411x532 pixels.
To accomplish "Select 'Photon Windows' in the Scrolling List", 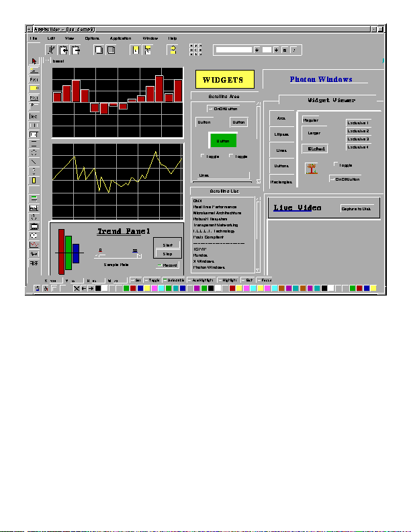I will [x=209, y=267].
